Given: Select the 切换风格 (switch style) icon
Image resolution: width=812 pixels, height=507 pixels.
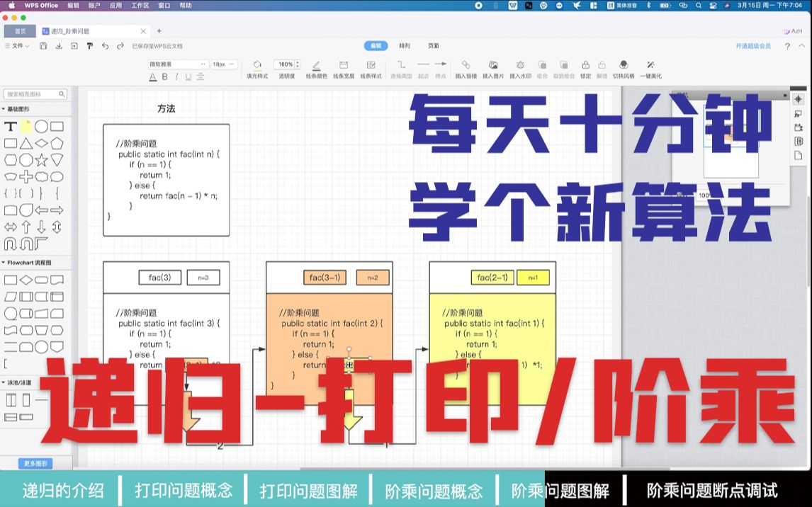Looking at the screenshot, I should point(624,64).
